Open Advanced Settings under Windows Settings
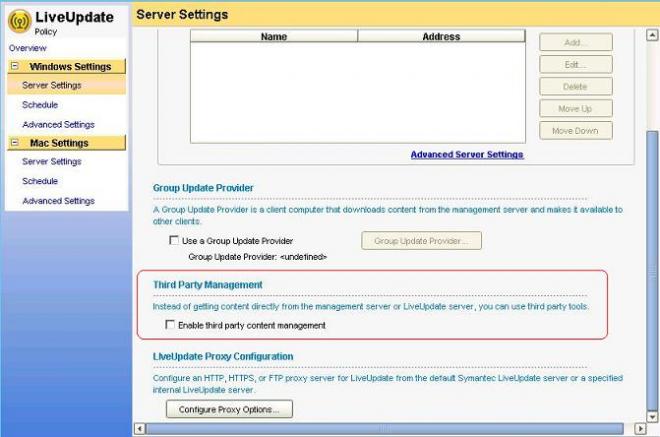Screen dimensions: 660x437 click(x=58, y=125)
